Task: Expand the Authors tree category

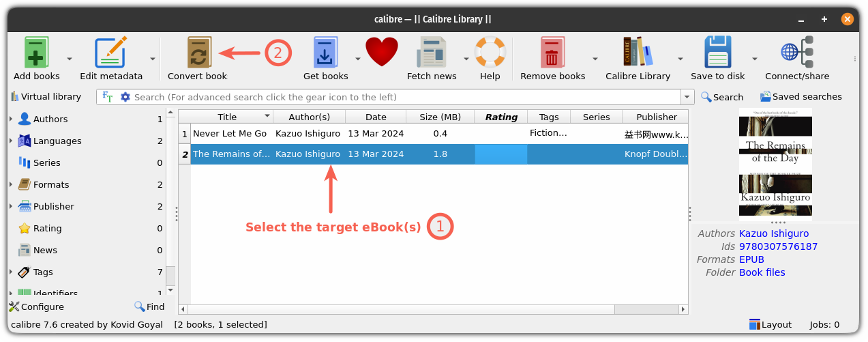Action: pyautogui.click(x=11, y=119)
